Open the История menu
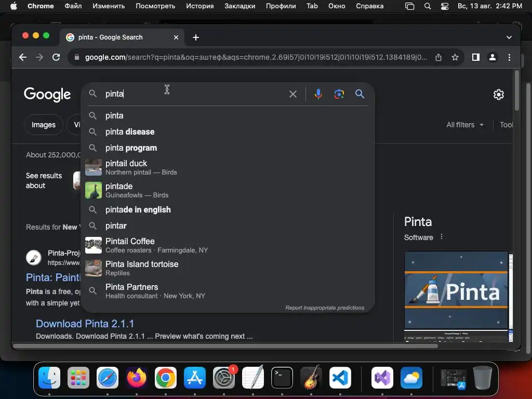532x399 pixels. (x=200, y=6)
